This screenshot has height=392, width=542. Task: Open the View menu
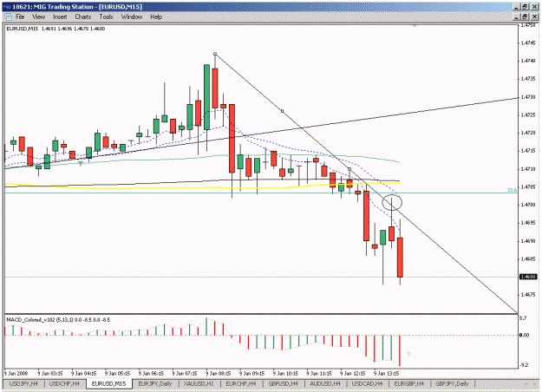click(39, 16)
